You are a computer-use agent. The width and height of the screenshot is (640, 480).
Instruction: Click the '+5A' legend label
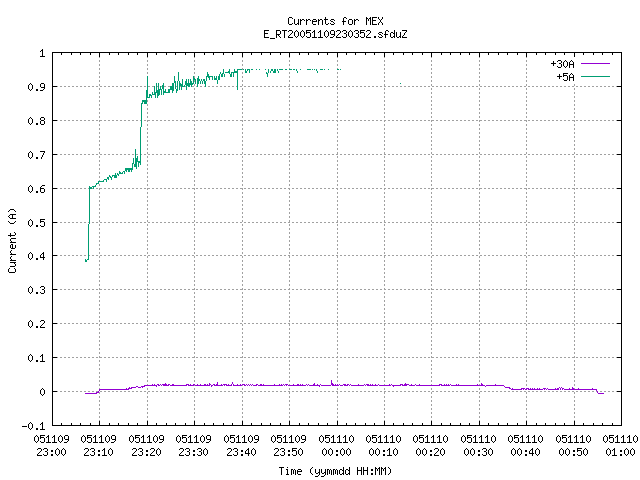565,77
